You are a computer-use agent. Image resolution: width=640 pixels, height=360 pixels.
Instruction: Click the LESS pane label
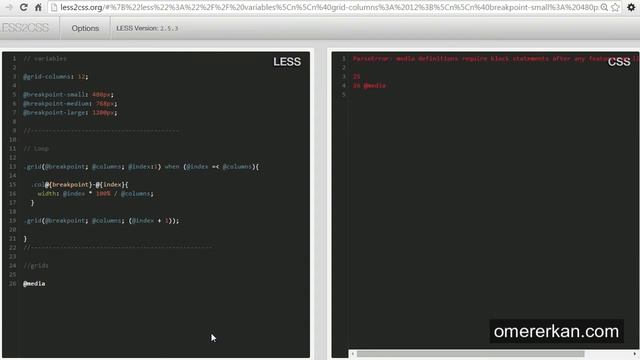click(x=287, y=62)
